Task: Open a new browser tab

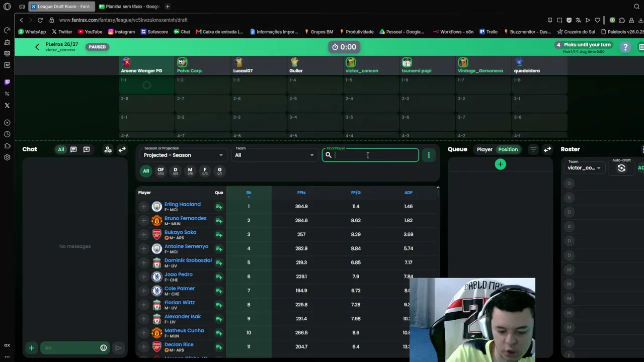Action: (167, 7)
